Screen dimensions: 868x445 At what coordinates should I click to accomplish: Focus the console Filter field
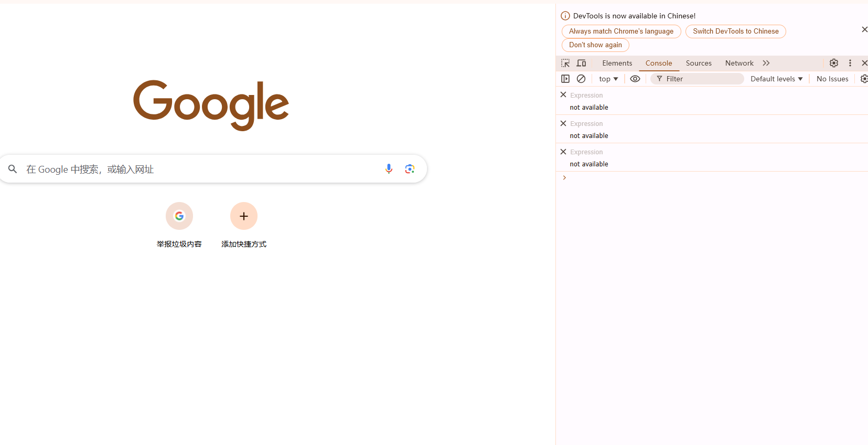(697, 79)
